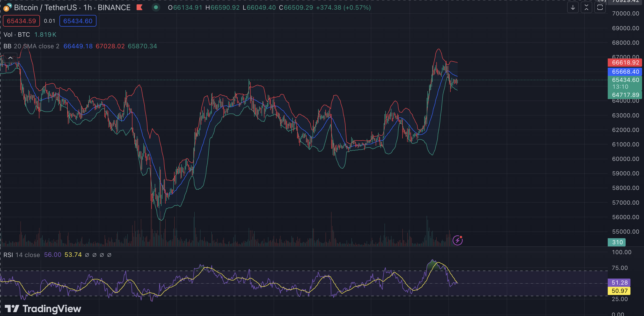The height and width of the screenshot is (316, 644).
Task: Click the green market status dot
Action: [156, 7]
